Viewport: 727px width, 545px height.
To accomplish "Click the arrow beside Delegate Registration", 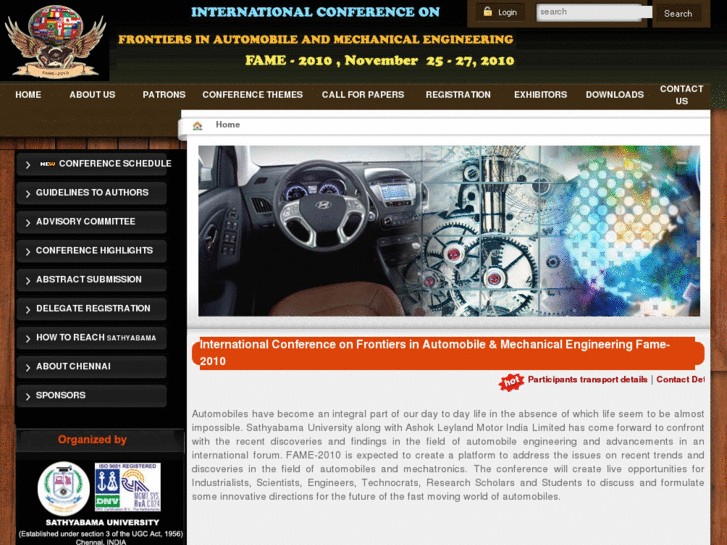I will coord(28,309).
